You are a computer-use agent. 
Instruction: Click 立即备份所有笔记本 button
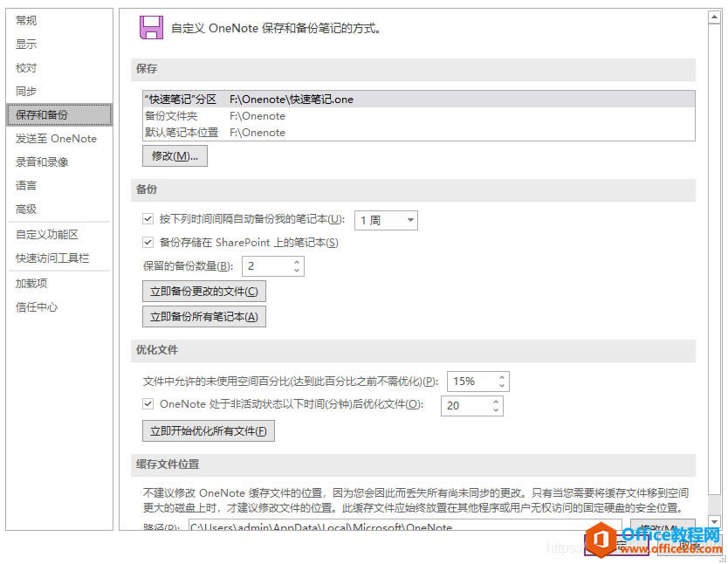click(x=204, y=317)
